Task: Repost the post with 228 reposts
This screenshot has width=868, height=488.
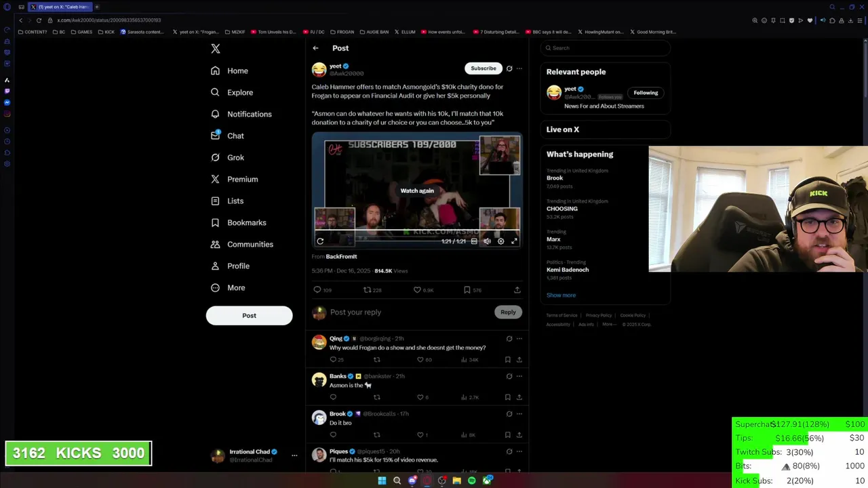Action: pos(367,290)
